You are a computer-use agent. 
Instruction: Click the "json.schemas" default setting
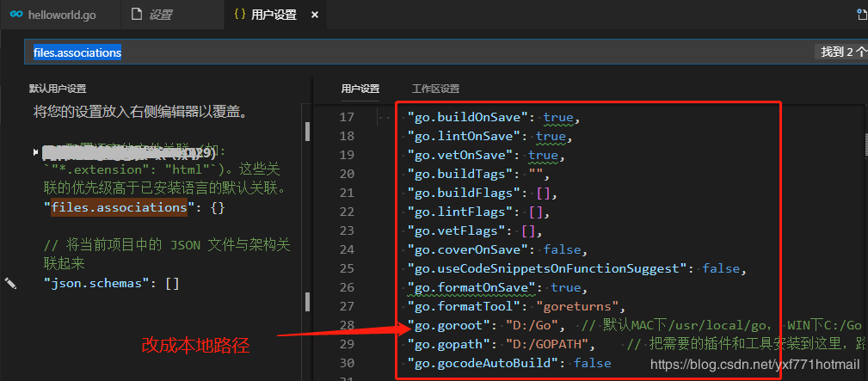97,284
